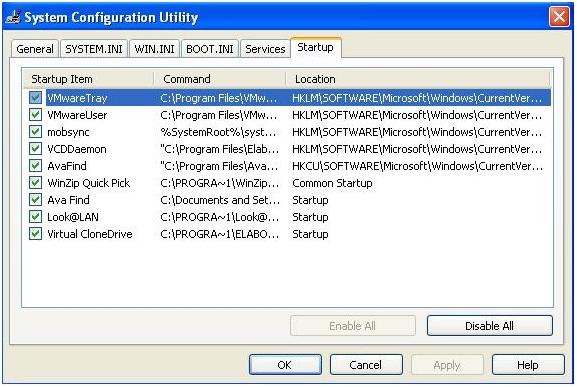Sort by the Startup Item column header
Screen dimensions: 577x387
(x=88, y=79)
